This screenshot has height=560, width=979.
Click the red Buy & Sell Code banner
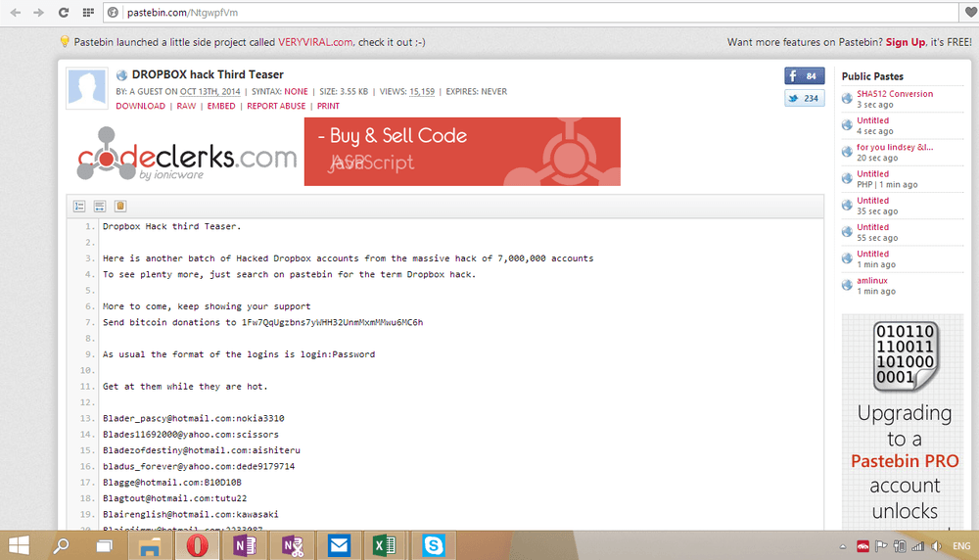pos(462,152)
